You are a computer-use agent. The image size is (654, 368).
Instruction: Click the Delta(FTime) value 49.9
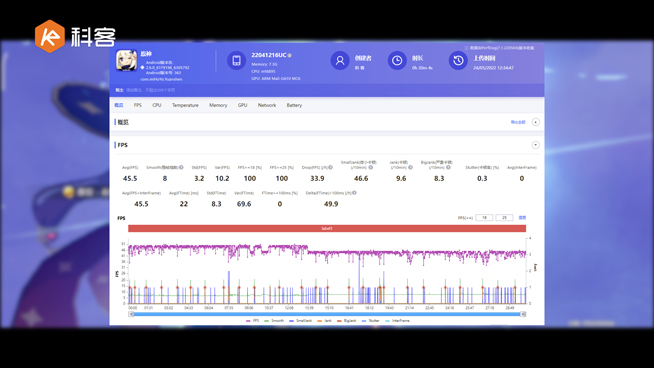(331, 204)
